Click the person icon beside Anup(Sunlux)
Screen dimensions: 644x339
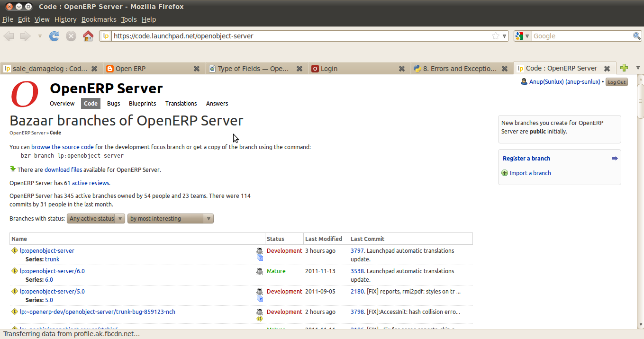(x=524, y=81)
